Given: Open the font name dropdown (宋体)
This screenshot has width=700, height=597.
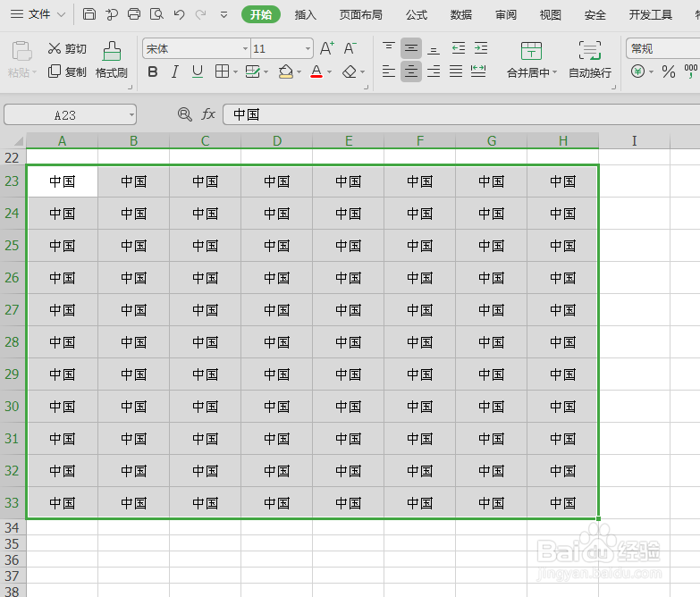Looking at the screenshot, I should tap(245, 48).
